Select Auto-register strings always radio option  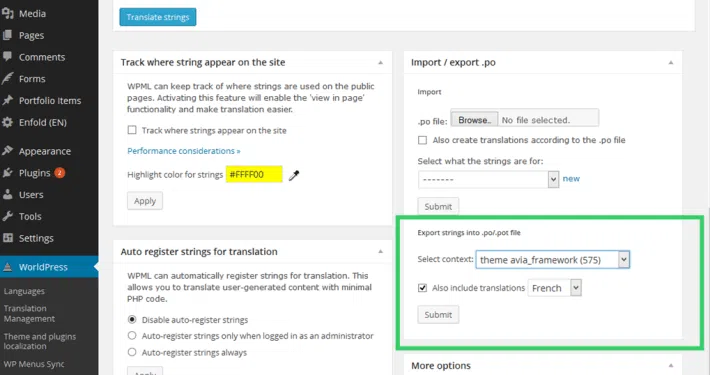click(132, 352)
